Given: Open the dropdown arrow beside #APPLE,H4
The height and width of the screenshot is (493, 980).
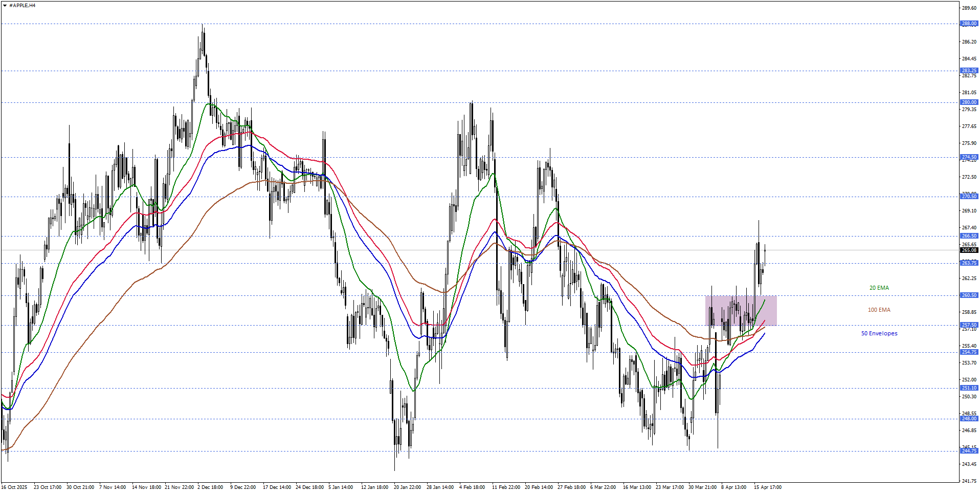Looking at the screenshot, I should [x=5, y=6].
